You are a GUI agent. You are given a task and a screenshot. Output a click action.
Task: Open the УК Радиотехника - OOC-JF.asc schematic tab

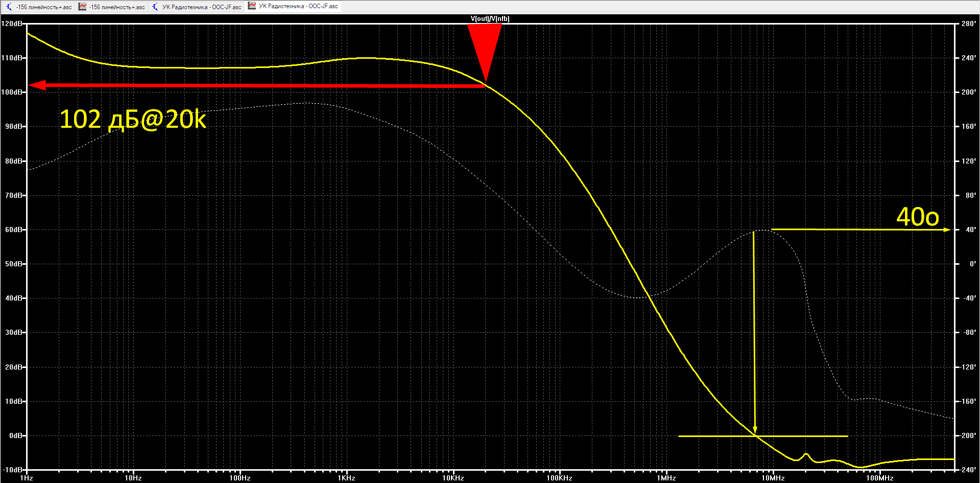197,7
